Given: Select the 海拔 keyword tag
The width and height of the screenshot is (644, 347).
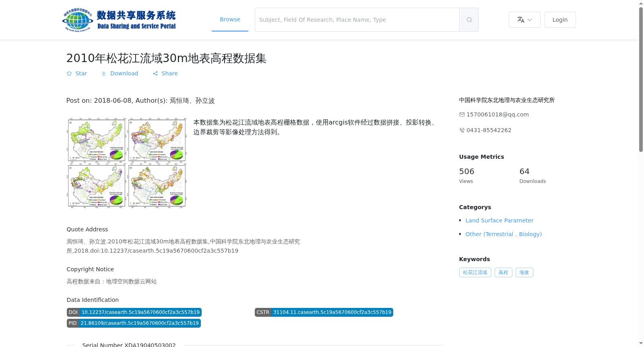Looking at the screenshot, I should pos(524,272).
